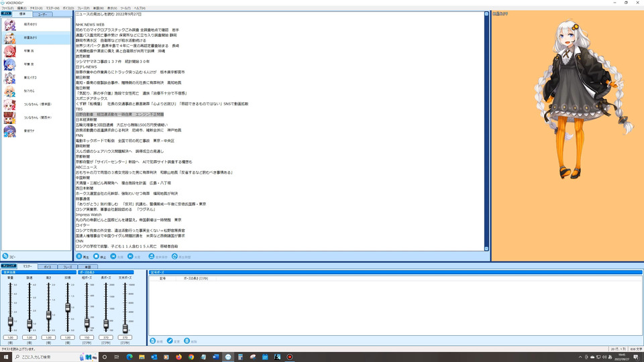Viewport: 644px width, 362px height.
Task: Adjust the 文末ポーズ sentence-end pause slider
Action: (x=125, y=328)
